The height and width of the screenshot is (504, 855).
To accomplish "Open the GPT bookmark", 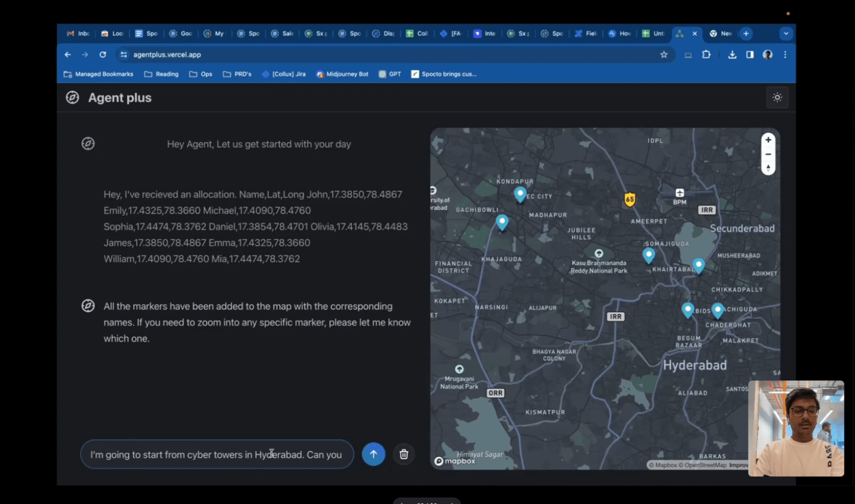I will coord(390,74).
